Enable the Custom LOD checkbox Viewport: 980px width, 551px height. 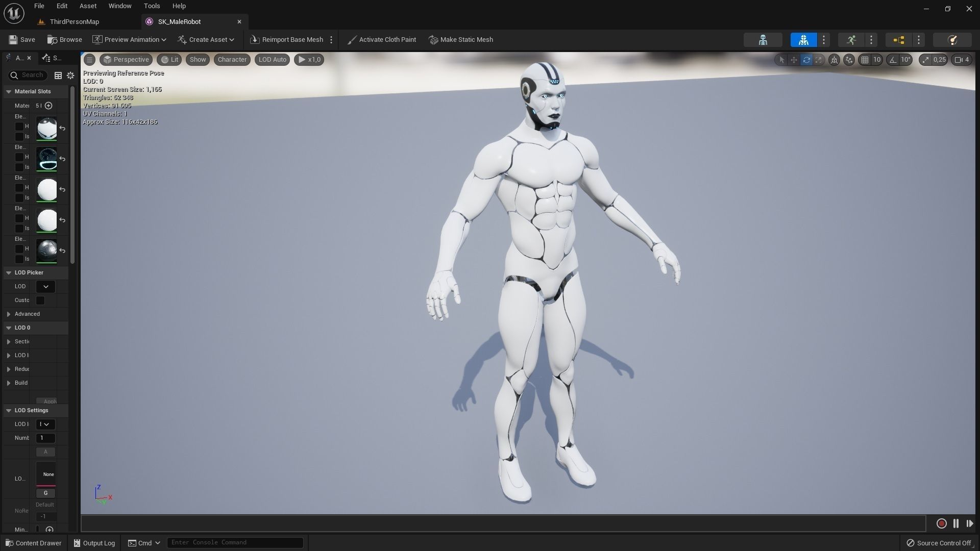pyautogui.click(x=40, y=300)
